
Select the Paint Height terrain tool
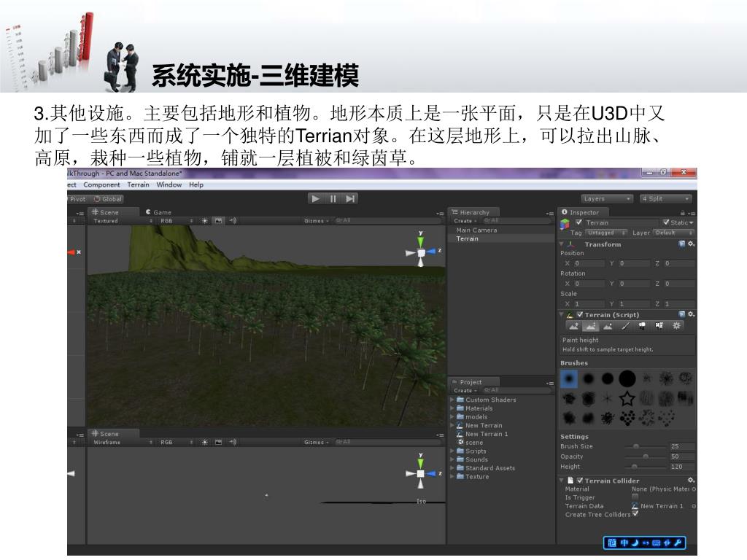coord(591,326)
